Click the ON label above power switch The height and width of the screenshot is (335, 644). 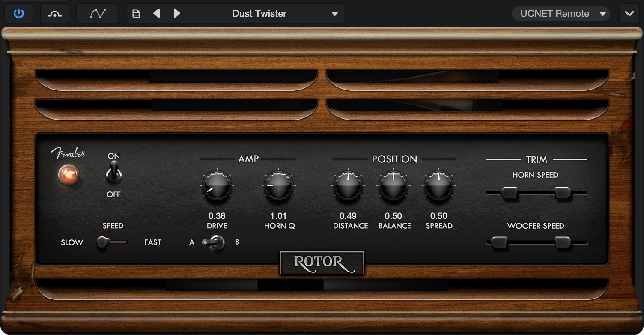[114, 156]
